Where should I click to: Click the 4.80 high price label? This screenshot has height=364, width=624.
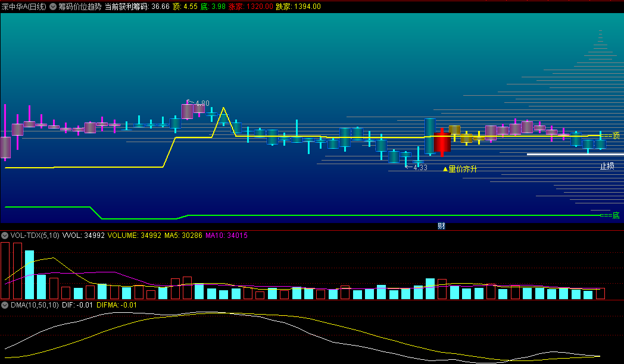(202, 103)
